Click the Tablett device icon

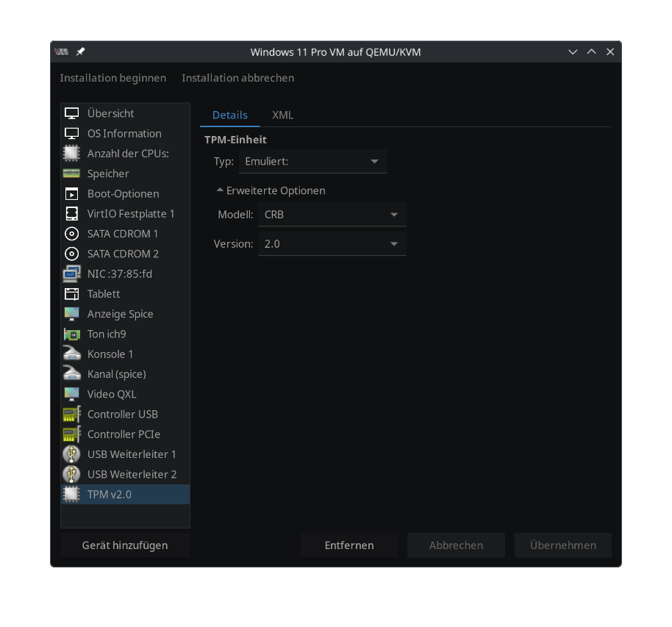pos(71,294)
